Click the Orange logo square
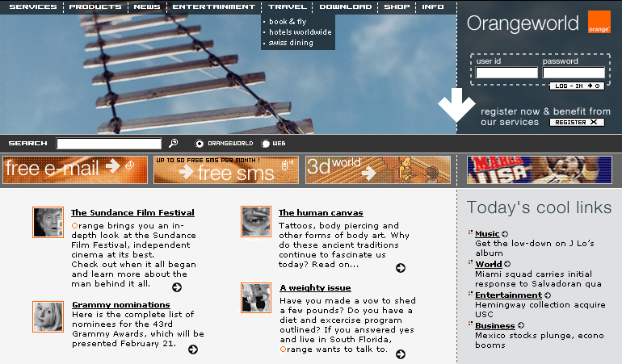Viewport: 622px width, 364px height. 599,22
